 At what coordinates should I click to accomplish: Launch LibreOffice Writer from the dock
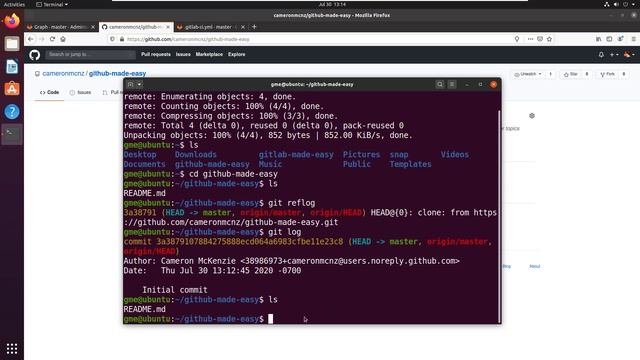pos(12,66)
